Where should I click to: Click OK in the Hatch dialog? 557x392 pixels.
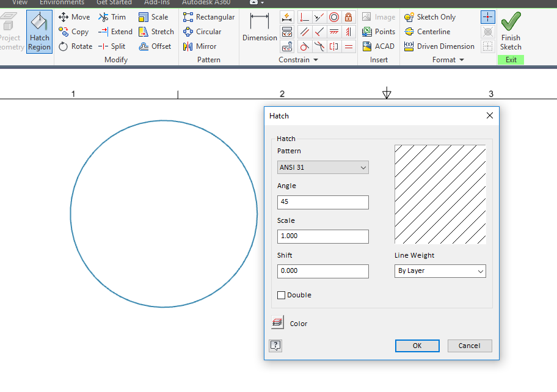[x=417, y=346]
